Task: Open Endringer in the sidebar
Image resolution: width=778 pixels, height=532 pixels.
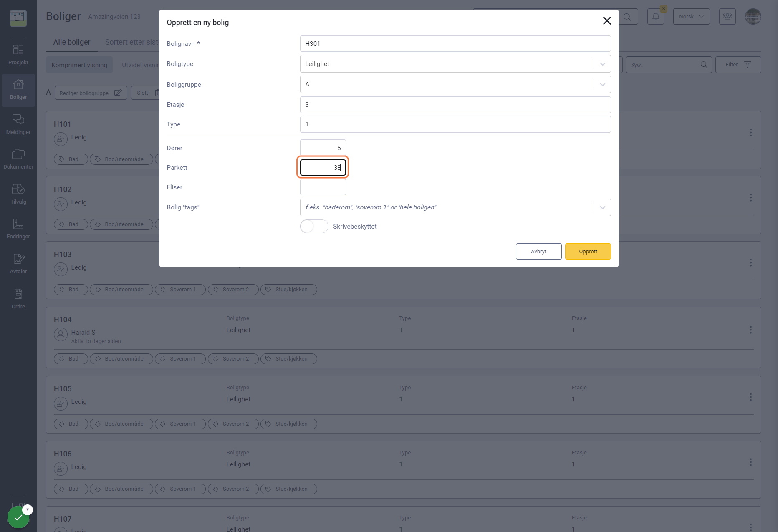Action: (18, 229)
